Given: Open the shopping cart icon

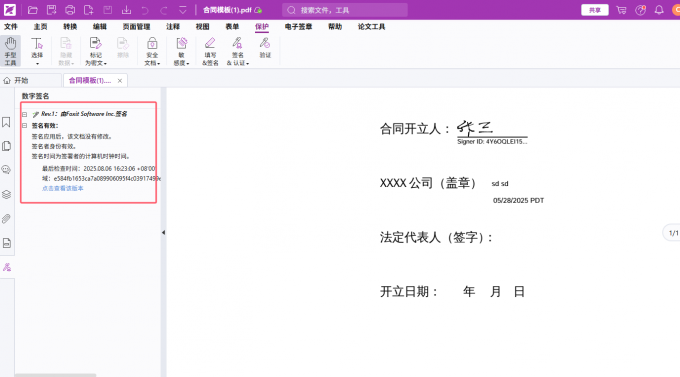Looking at the screenshot, I should [621, 10].
